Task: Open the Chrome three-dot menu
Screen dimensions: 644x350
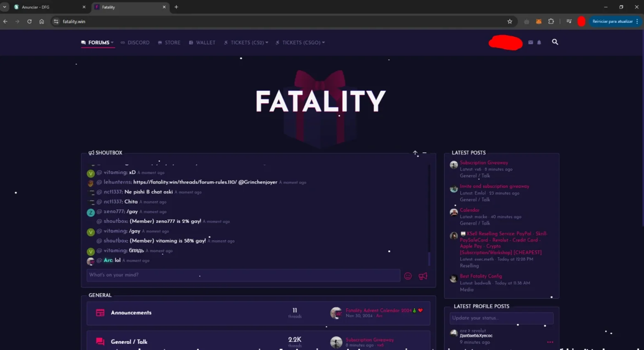Action: (x=637, y=21)
